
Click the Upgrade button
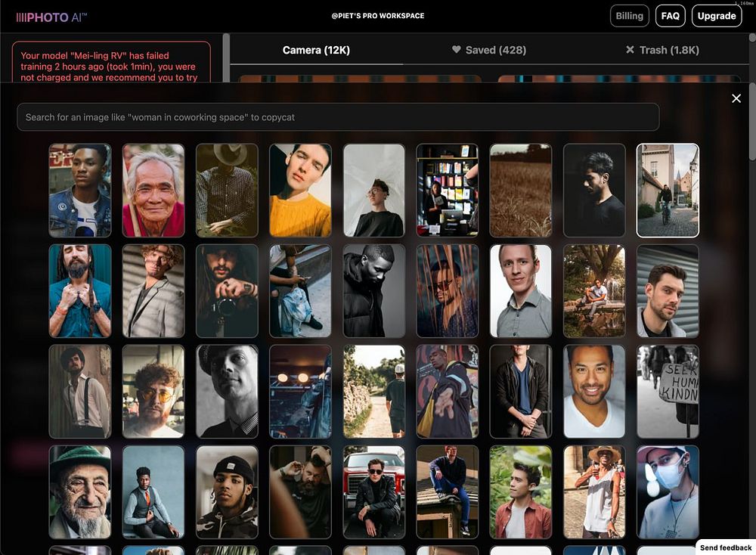tap(717, 16)
